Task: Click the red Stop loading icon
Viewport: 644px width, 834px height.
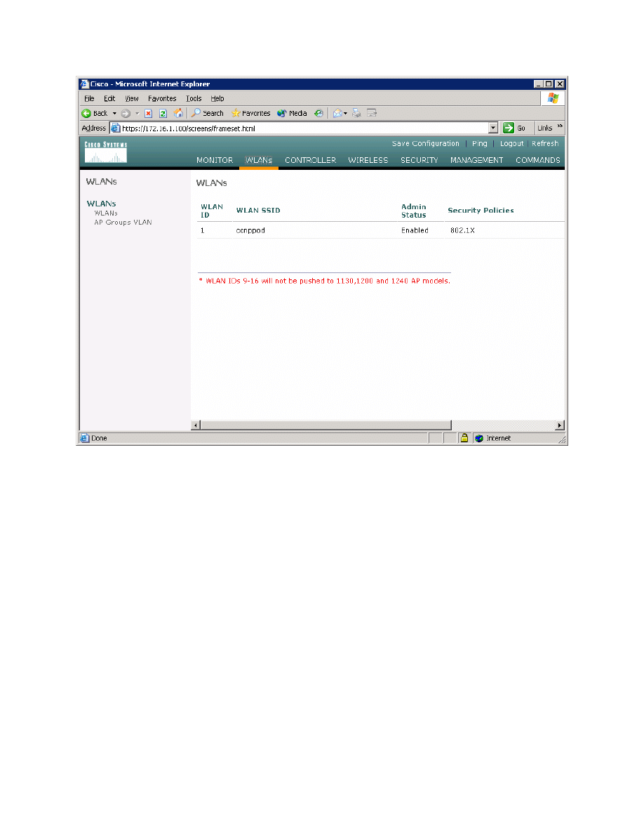Action: coord(149,113)
